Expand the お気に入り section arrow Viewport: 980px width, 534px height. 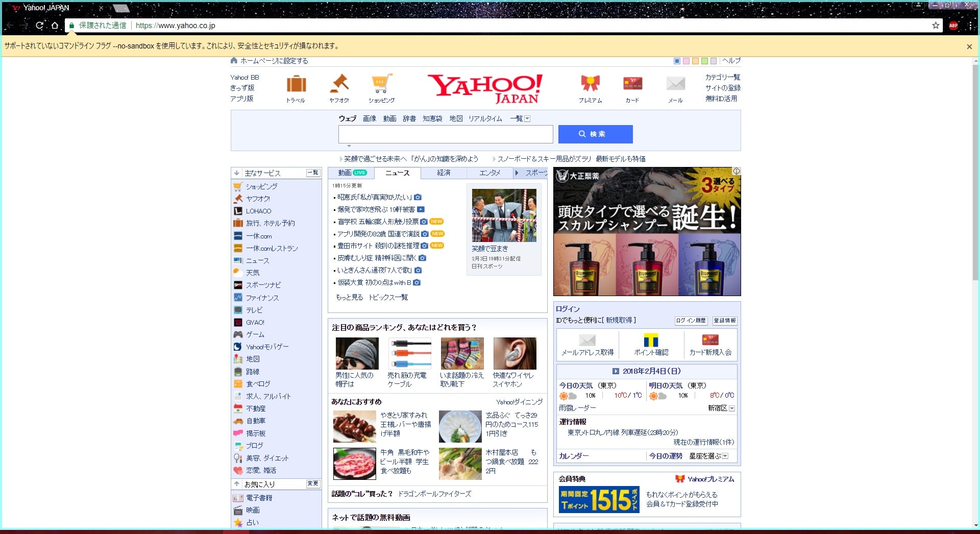pos(236,484)
